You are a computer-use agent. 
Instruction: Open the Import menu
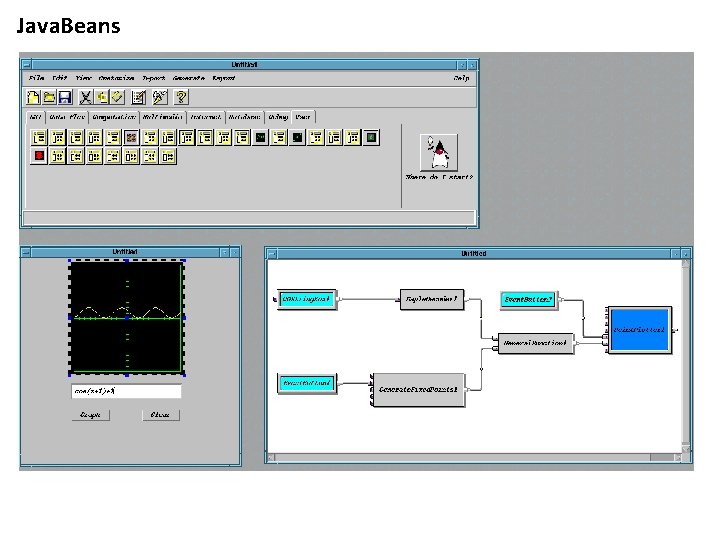coord(153,78)
